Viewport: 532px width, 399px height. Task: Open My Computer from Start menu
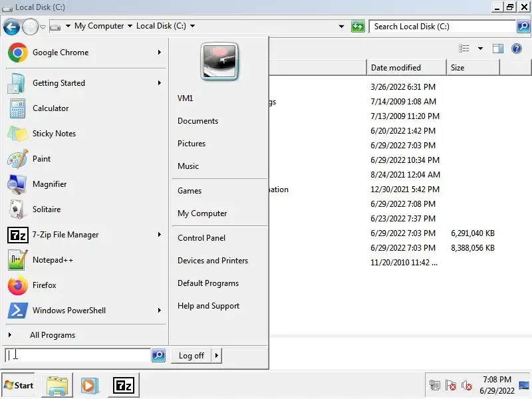point(202,213)
